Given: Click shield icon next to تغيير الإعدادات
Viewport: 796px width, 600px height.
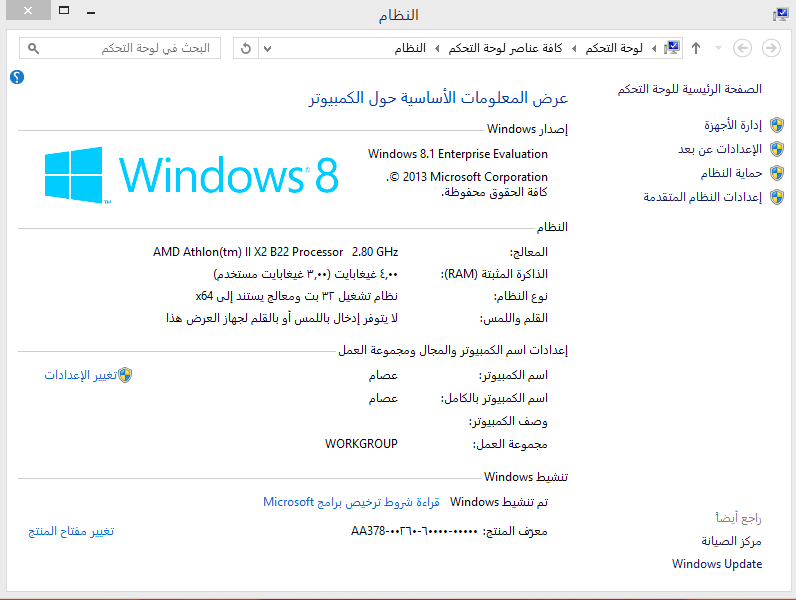Looking at the screenshot, I should click(x=125, y=375).
